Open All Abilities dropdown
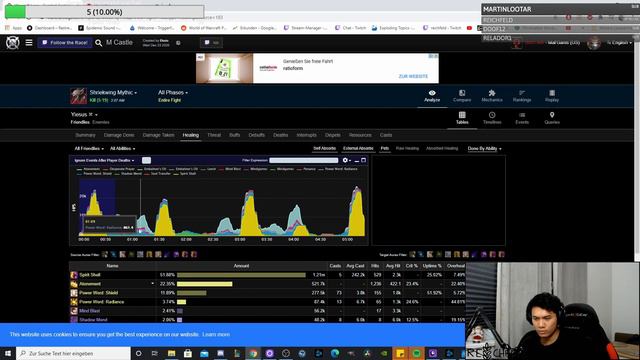Screen dimensions: 640x360 click(122, 149)
